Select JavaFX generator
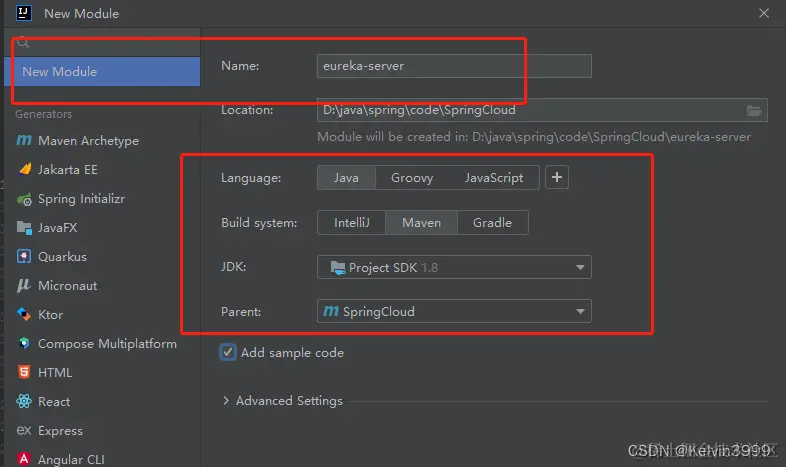Image resolution: width=786 pixels, height=467 pixels. (102, 228)
